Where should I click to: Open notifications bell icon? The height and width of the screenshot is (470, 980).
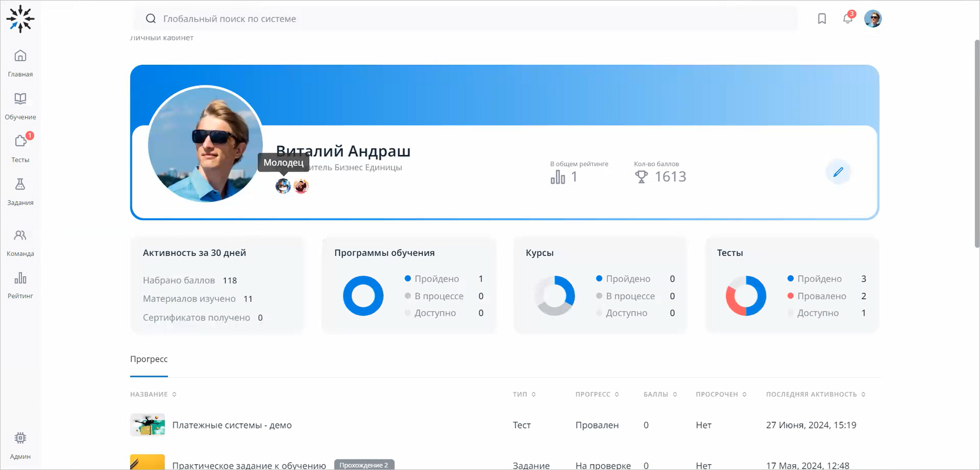tap(848, 18)
